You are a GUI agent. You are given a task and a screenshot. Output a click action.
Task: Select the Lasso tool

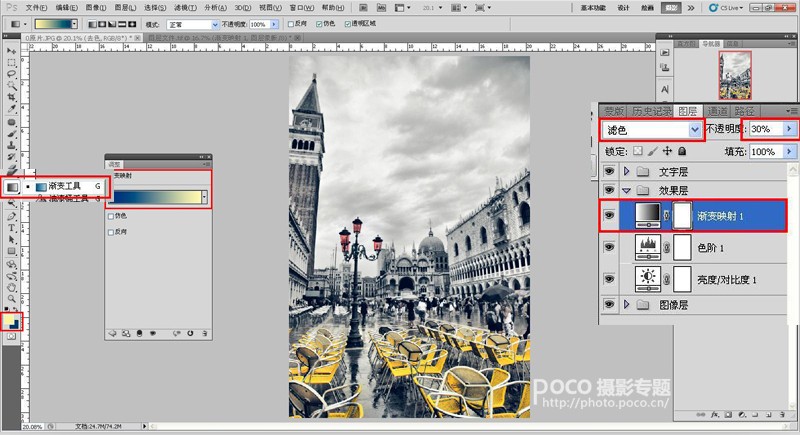point(11,73)
